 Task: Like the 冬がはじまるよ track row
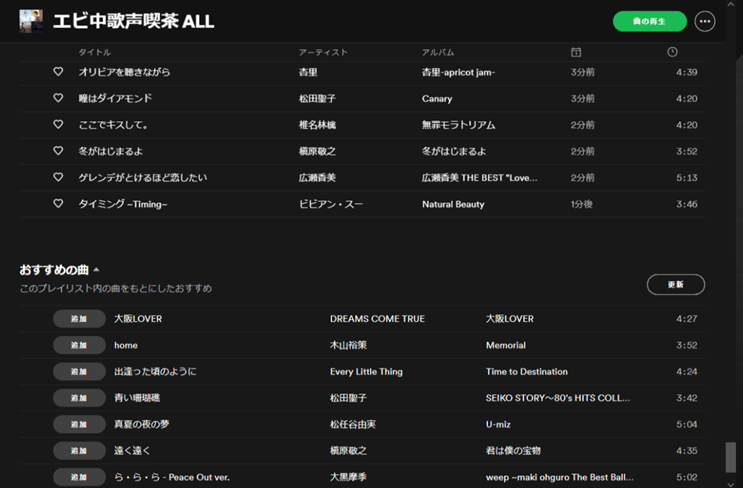(x=58, y=151)
